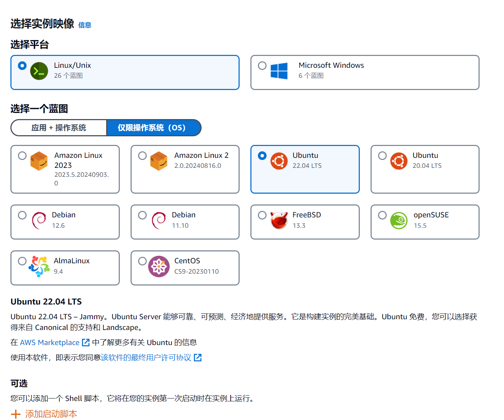Screen dimensions: 504x420
Task: Click the 添加启动脚本 link
Action: [51, 414]
